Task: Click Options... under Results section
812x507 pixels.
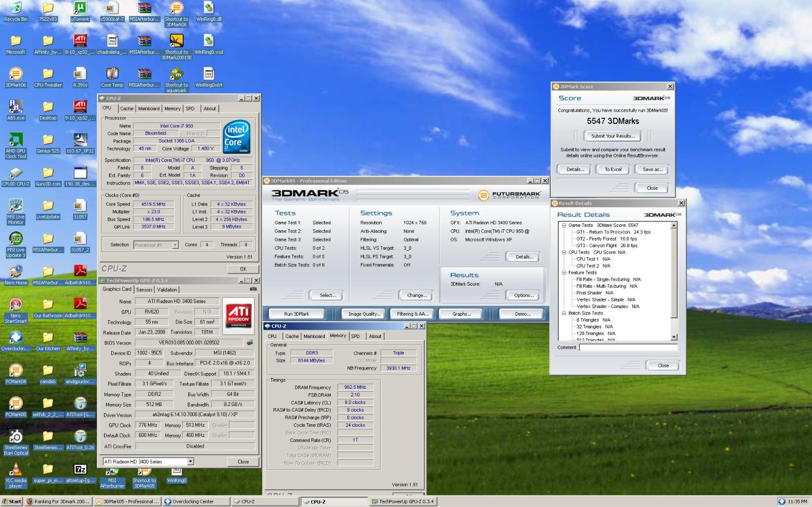Action: [523, 295]
